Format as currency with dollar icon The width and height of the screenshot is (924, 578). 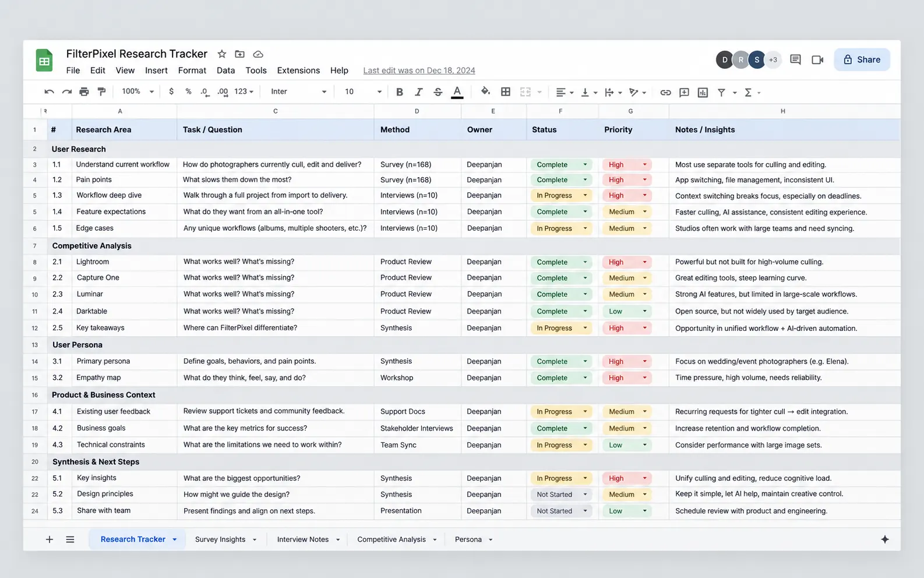point(171,91)
